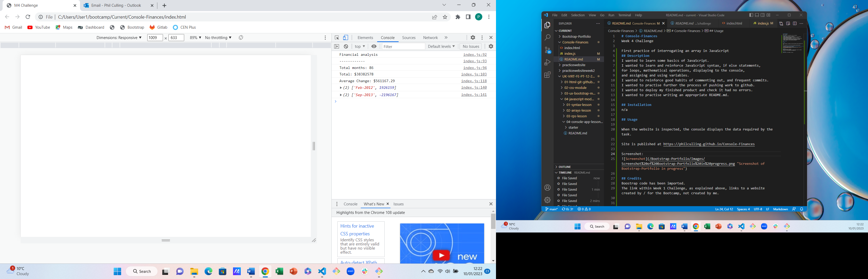Open the index.js:92 source link

tap(475, 55)
